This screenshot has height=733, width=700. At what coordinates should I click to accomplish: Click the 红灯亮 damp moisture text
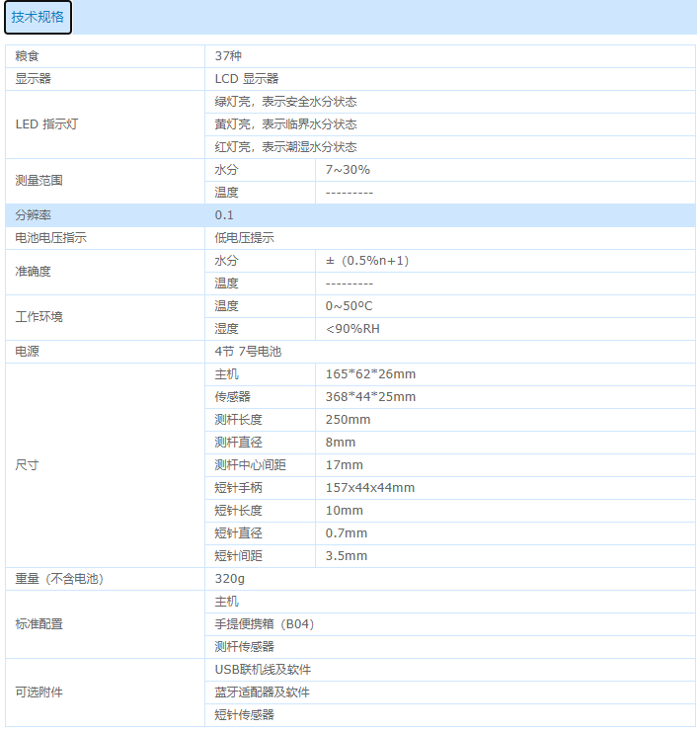(x=285, y=147)
